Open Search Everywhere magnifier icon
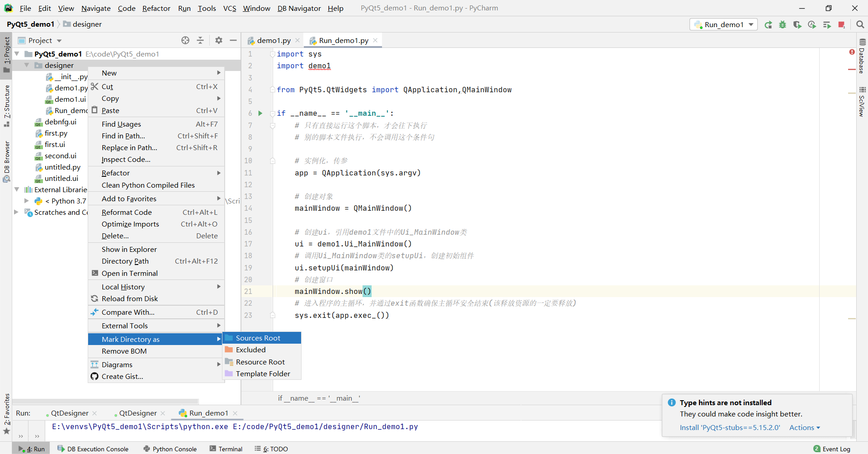The height and width of the screenshot is (454, 868). coord(860,25)
